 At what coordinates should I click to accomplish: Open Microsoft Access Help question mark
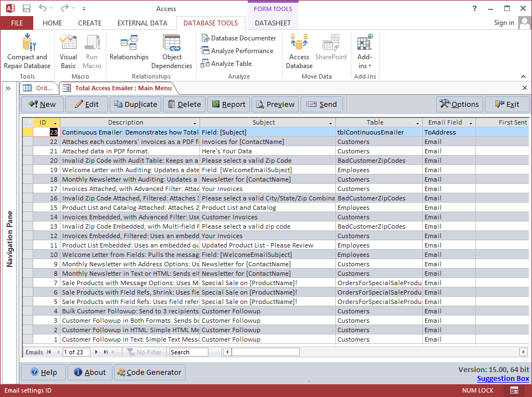[474, 8]
